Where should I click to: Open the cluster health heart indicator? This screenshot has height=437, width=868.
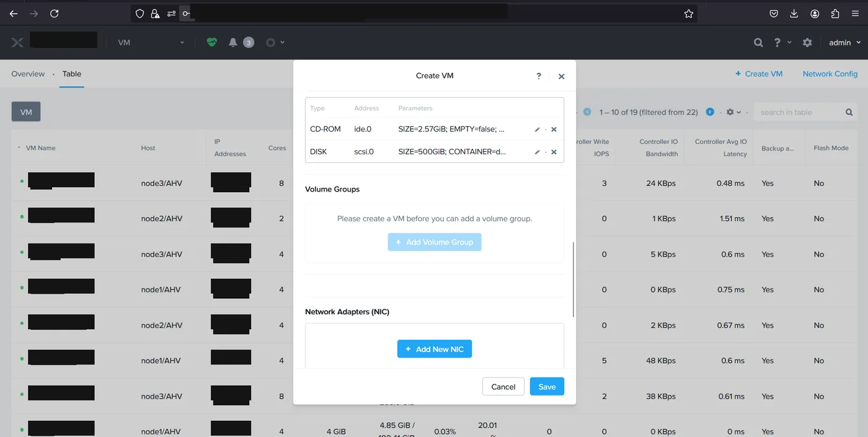(x=212, y=42)
